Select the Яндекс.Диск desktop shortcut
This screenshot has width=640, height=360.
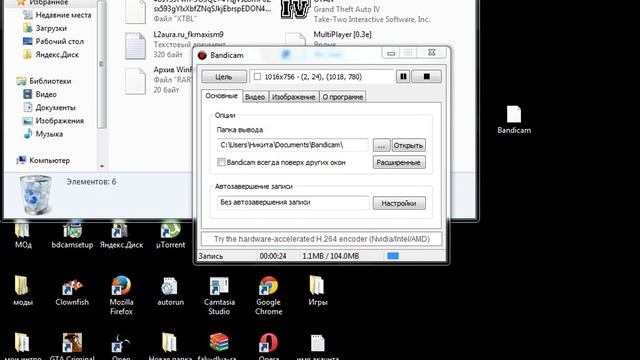point(121,236)
